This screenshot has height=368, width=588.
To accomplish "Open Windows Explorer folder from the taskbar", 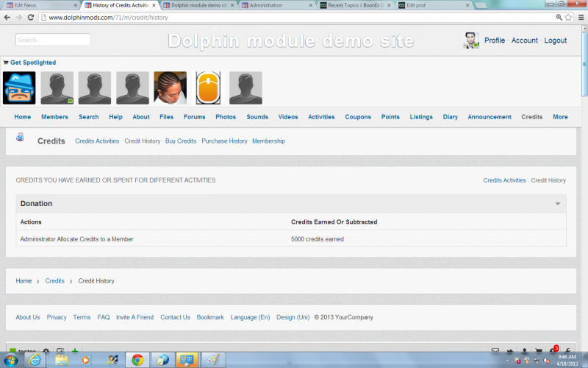I will (61, 360).
